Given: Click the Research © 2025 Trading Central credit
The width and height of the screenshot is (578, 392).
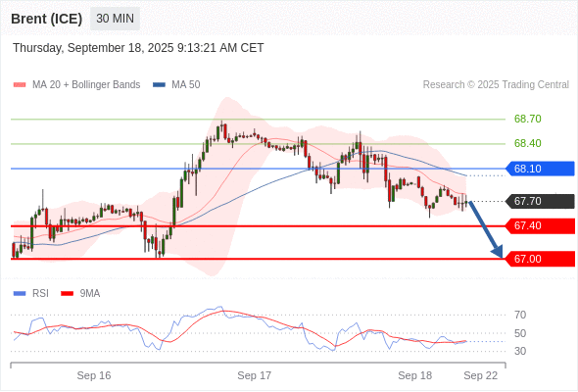Looking at the screenshot, I should point(496,85).
